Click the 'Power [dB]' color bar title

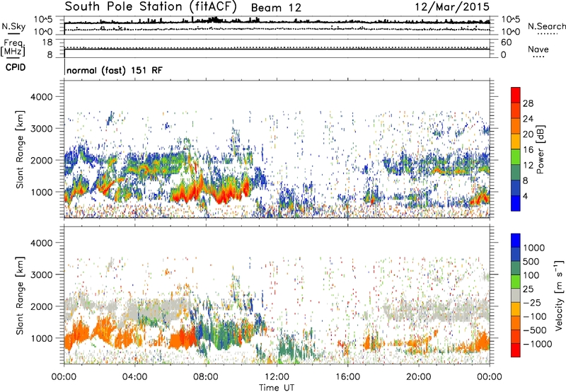(541, 149)
